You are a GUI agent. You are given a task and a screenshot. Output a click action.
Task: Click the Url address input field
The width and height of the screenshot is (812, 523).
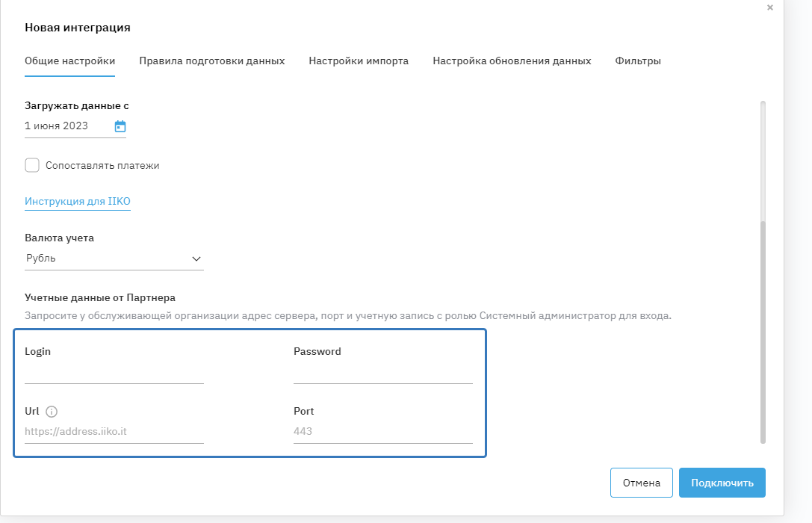coord(114,432)
